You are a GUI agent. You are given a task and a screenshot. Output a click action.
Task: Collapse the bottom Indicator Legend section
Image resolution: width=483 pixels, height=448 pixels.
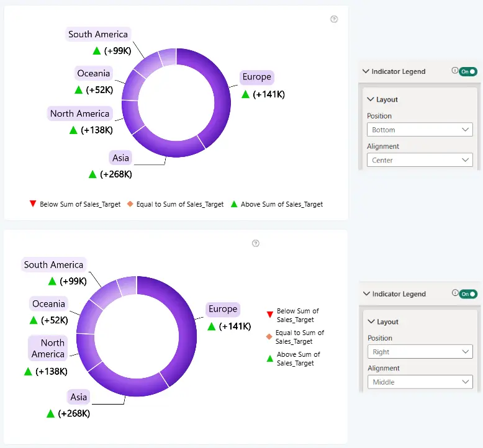(x=366, y=293)
